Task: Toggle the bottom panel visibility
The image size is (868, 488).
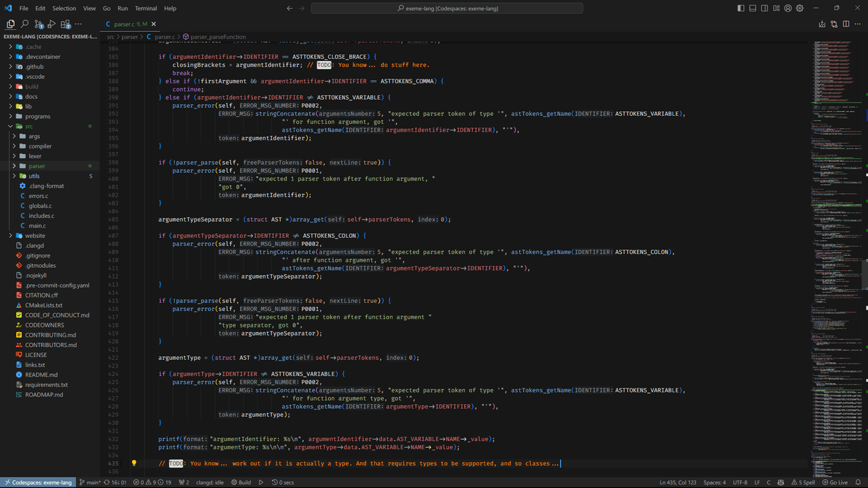Action: [753, 8]
